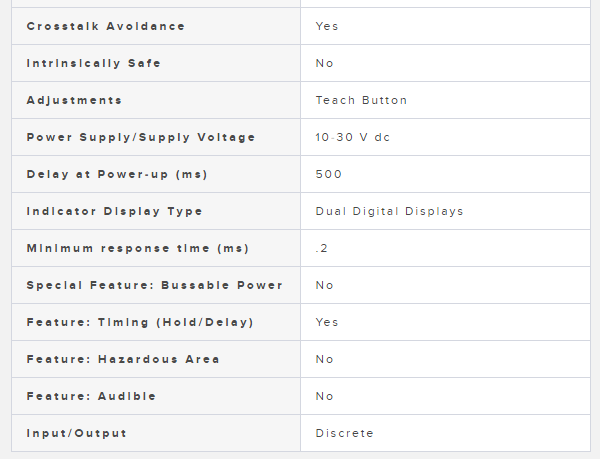Click the Feature: Hazardous Area label

pos(122,359)
